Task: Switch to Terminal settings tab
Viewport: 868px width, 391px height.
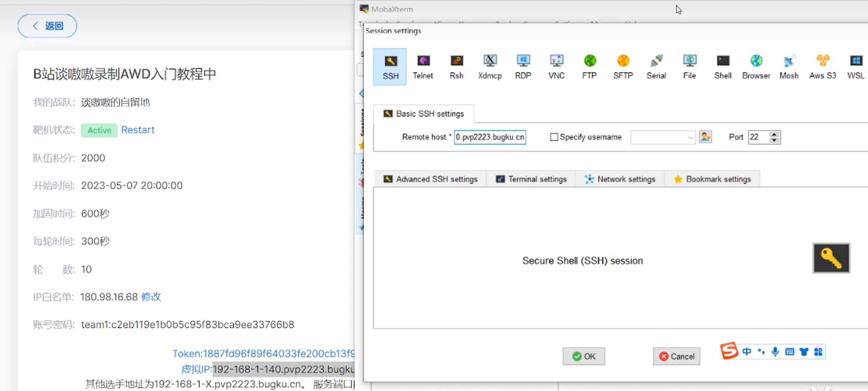Action: [531, 179]
